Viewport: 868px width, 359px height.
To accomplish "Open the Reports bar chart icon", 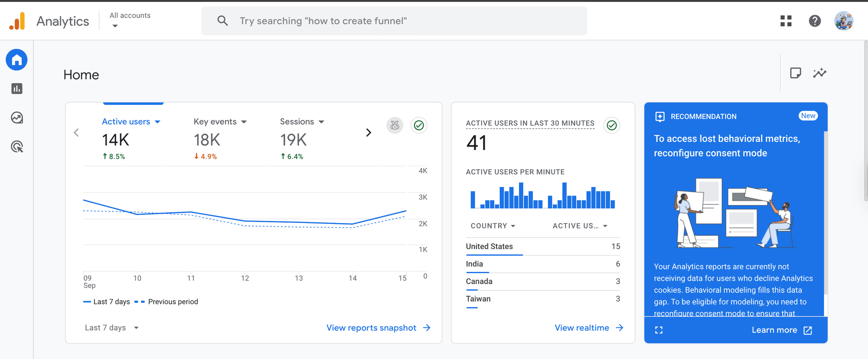I will pos(17,89).
